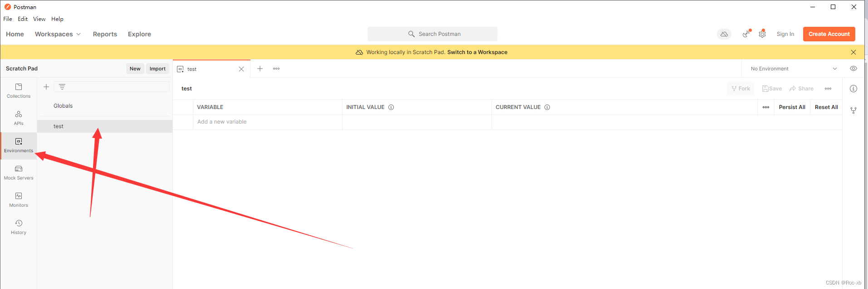Image resolution: width=868 pixels, height=289 pixels.
Task: Open the View menu
Action: coord(39,19)
